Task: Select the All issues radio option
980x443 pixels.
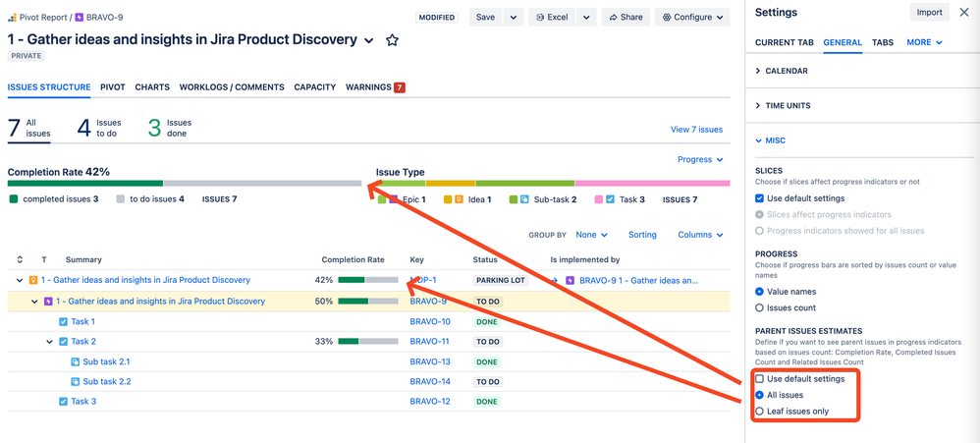Action: 759,396
